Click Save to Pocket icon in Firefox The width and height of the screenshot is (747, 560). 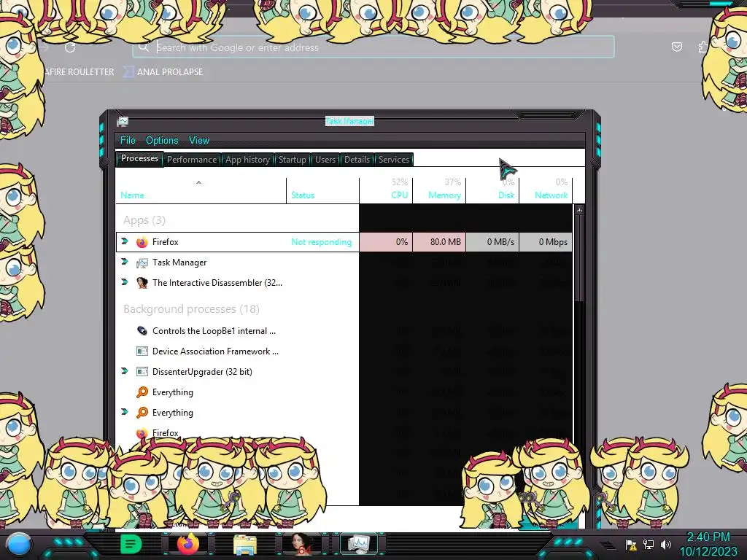point(676,47)
